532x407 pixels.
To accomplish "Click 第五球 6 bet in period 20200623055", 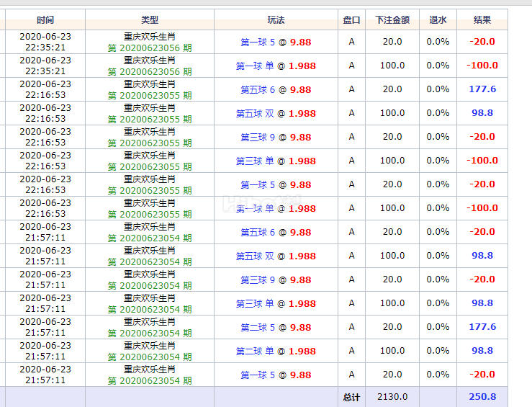I will (x=276, y=89).
